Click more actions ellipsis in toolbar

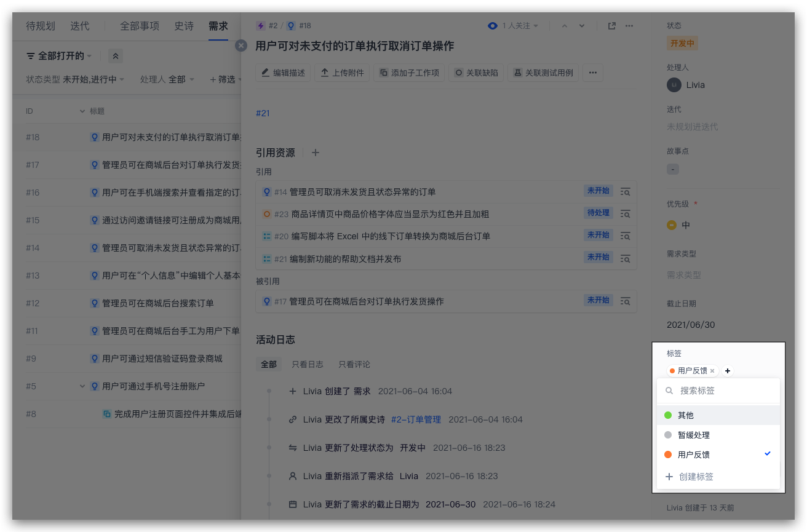pyautogui.click(x=593, y=73)
